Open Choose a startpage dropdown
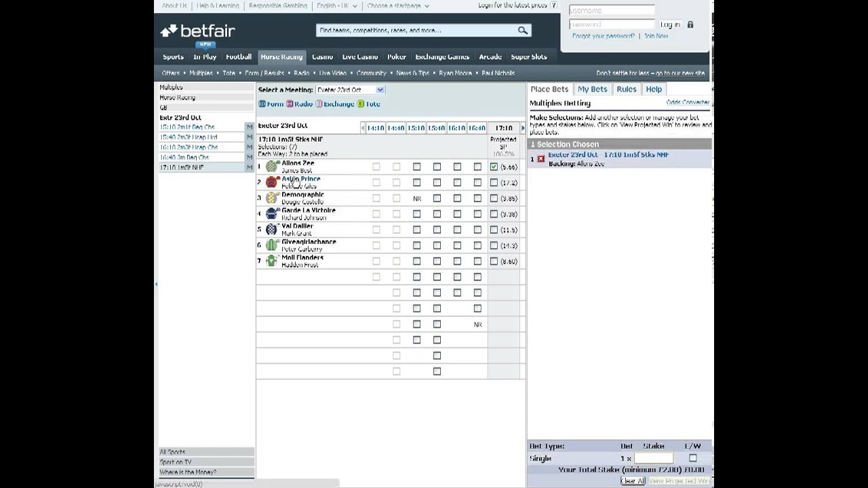Image resolution: width=868 pixels, height=488 pixels. [398, 5]
